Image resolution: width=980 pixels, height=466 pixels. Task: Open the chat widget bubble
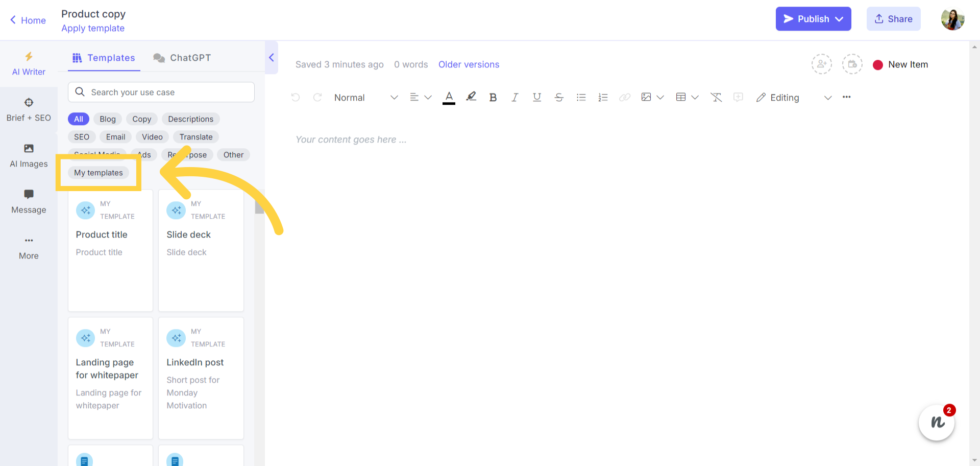coord(937,423)
